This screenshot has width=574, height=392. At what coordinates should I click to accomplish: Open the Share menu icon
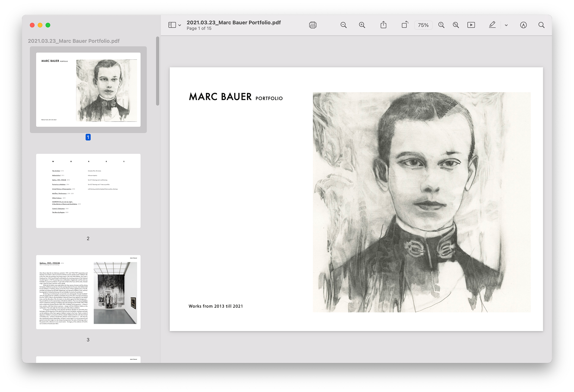point(384,25)
